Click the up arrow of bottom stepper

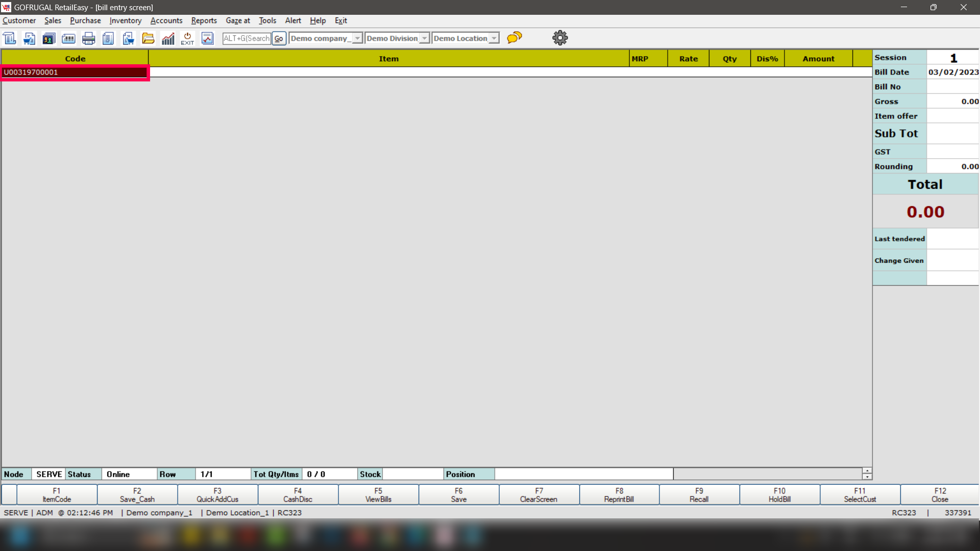coord(867,470)
